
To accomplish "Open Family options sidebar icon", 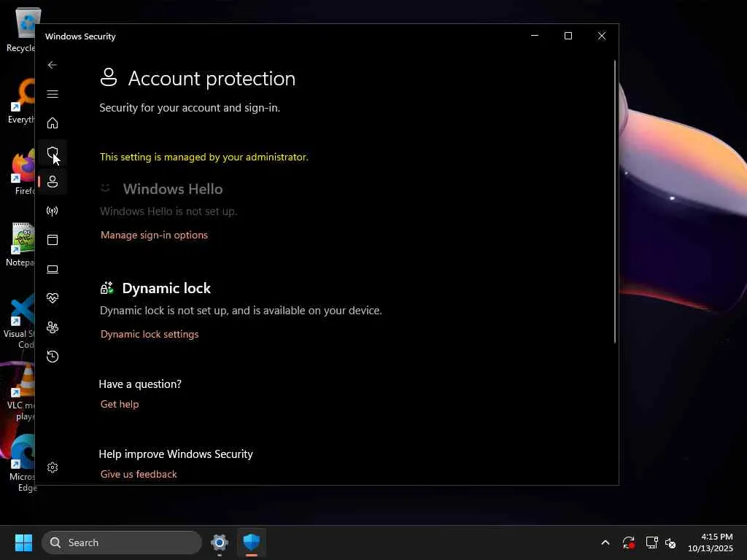I will tap(53, 327).
